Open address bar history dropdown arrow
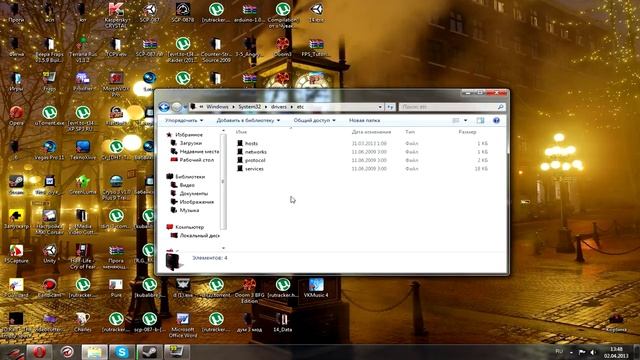This screenshot has height=360, width=640. [380, 107]
